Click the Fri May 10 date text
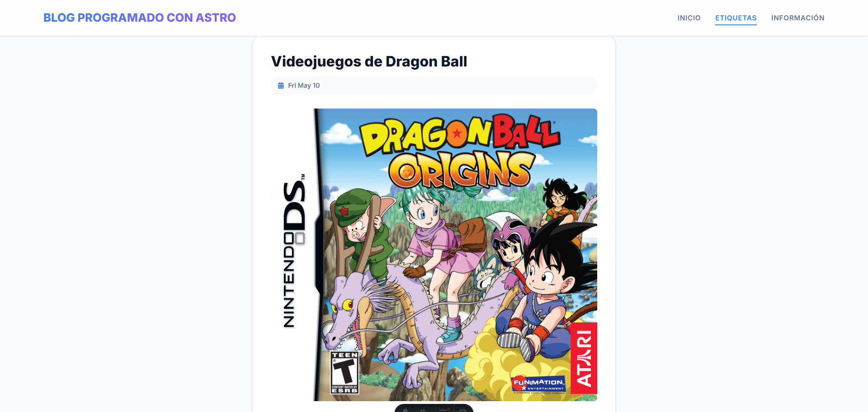This screenshot has width=868, height=412. (304, 85)
